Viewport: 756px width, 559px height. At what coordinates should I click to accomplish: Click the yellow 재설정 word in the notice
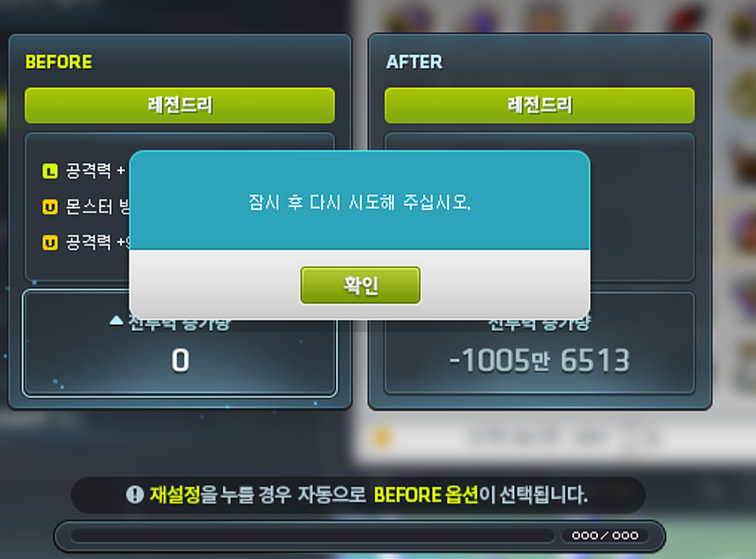175,495
